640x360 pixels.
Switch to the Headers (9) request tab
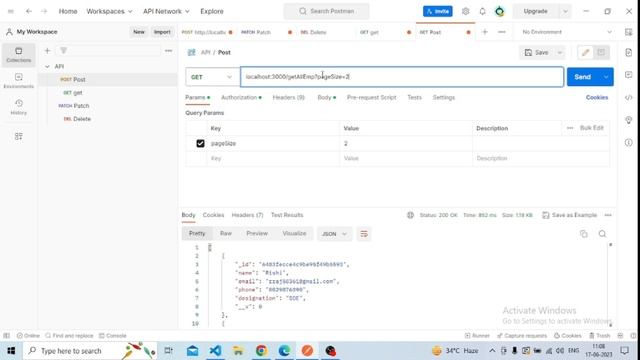289,98
